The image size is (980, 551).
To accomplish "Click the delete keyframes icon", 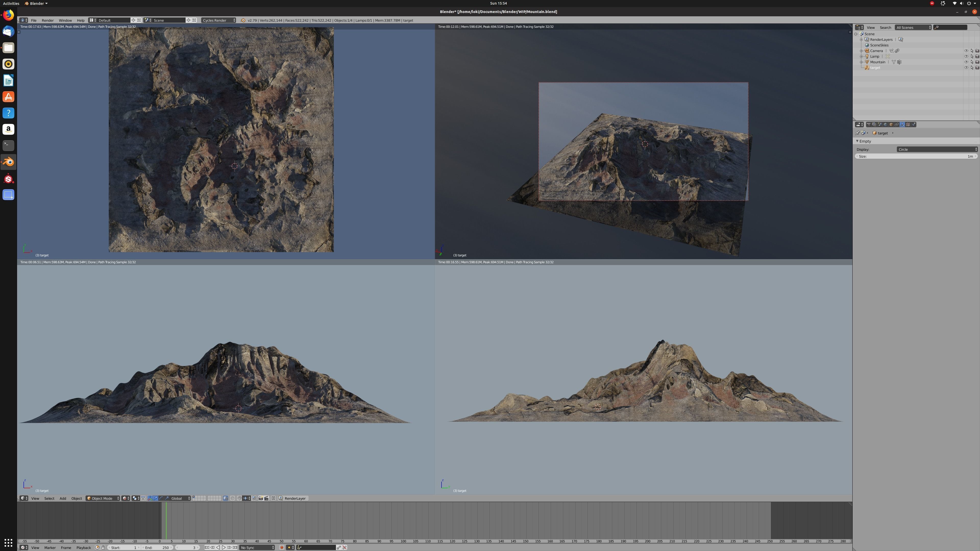I will point(345,548).
